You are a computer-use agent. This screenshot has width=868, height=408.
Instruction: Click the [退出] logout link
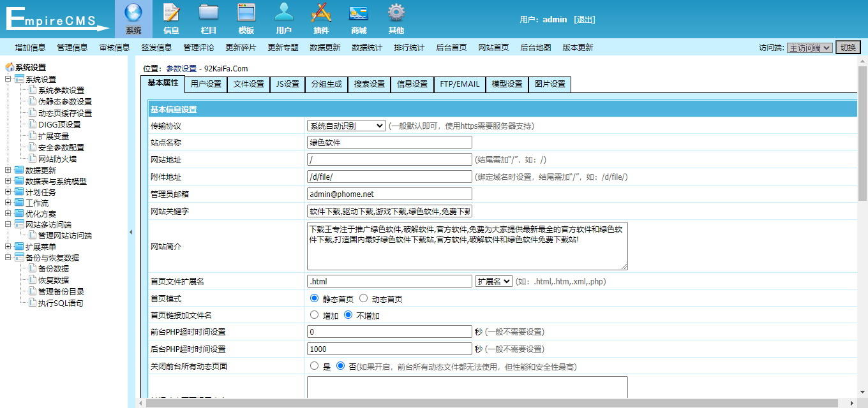[x=584, y=20]
